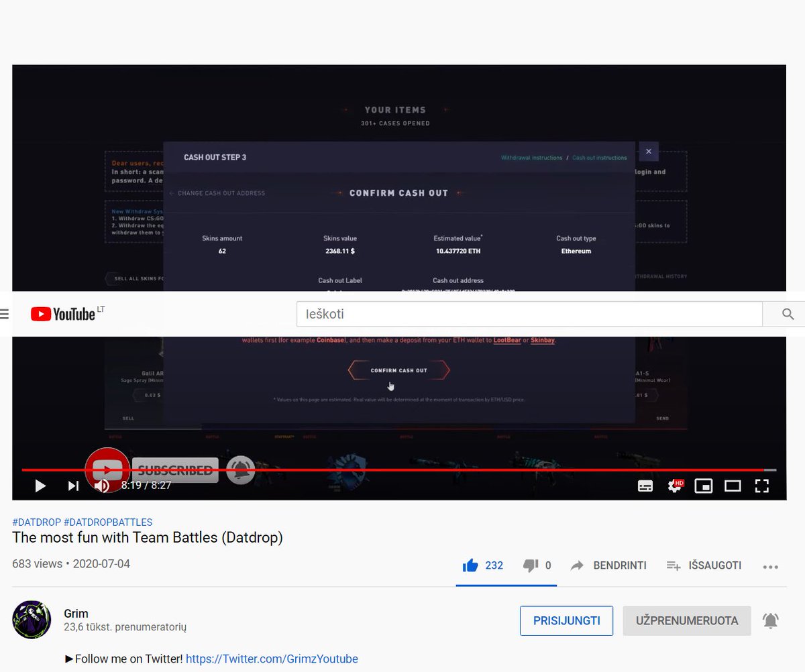Click the in-video round YouTube subscribe icon

pos(107,469)
